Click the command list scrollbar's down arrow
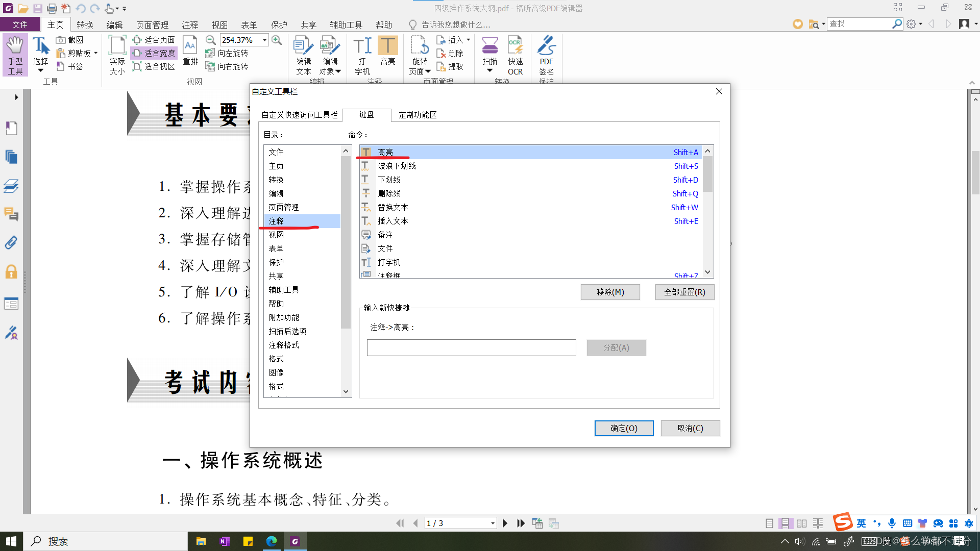The height and width of the screenshot is (551, 980). pos(707,272)
